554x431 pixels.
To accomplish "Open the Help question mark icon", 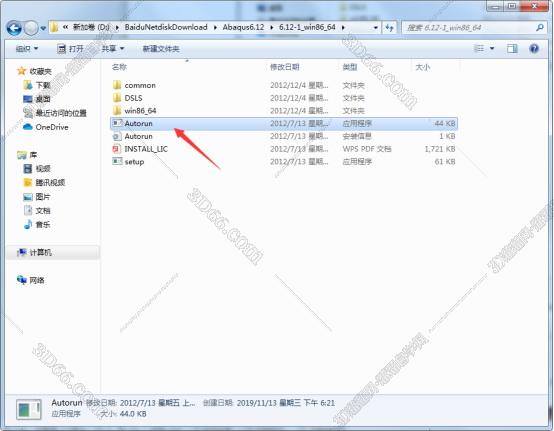I will 534,48.
